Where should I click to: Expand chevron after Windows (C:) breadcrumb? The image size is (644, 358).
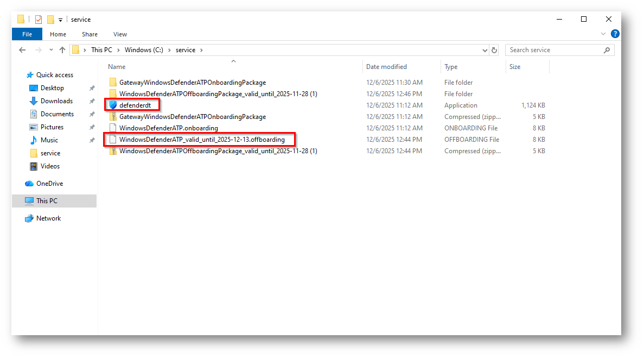click(169, 50)
